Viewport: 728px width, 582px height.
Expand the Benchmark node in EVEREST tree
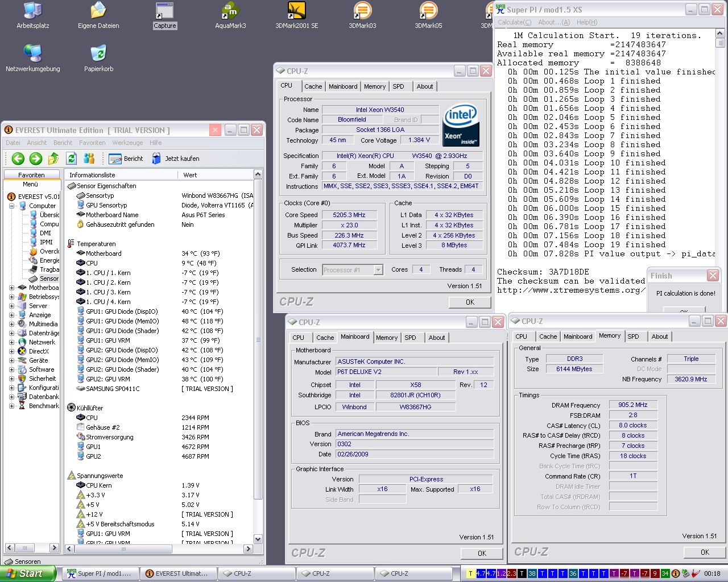pyautogui.click(x=11, y=406)
